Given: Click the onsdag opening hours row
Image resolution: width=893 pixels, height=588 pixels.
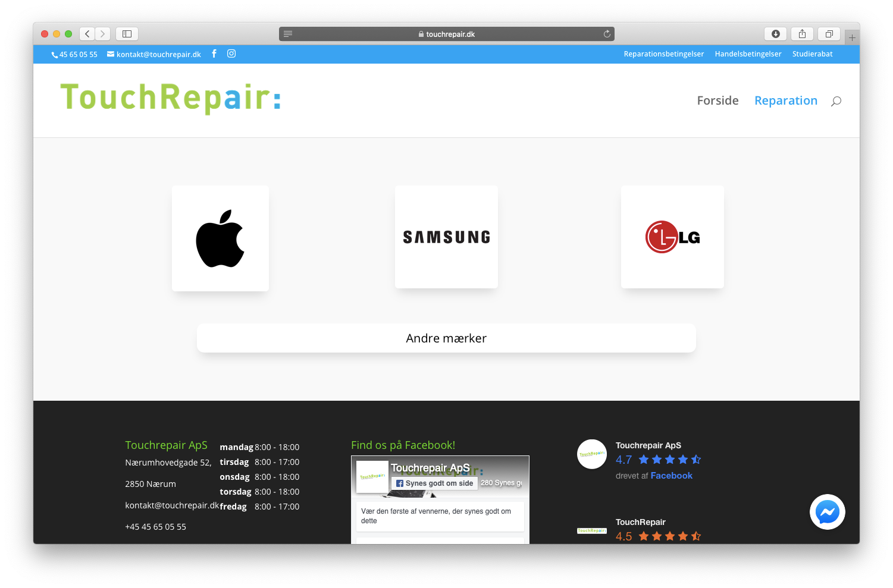Looking at the screenshot, I should click(259, 477).
